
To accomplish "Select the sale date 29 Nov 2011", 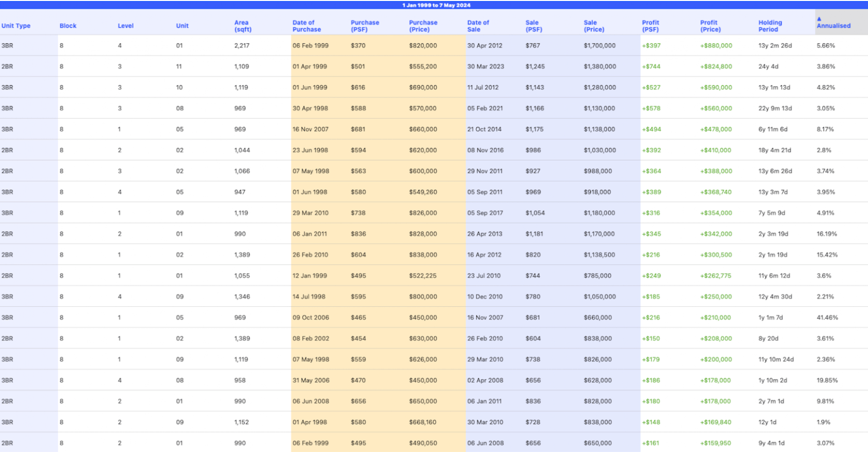I will coord(486,171).
